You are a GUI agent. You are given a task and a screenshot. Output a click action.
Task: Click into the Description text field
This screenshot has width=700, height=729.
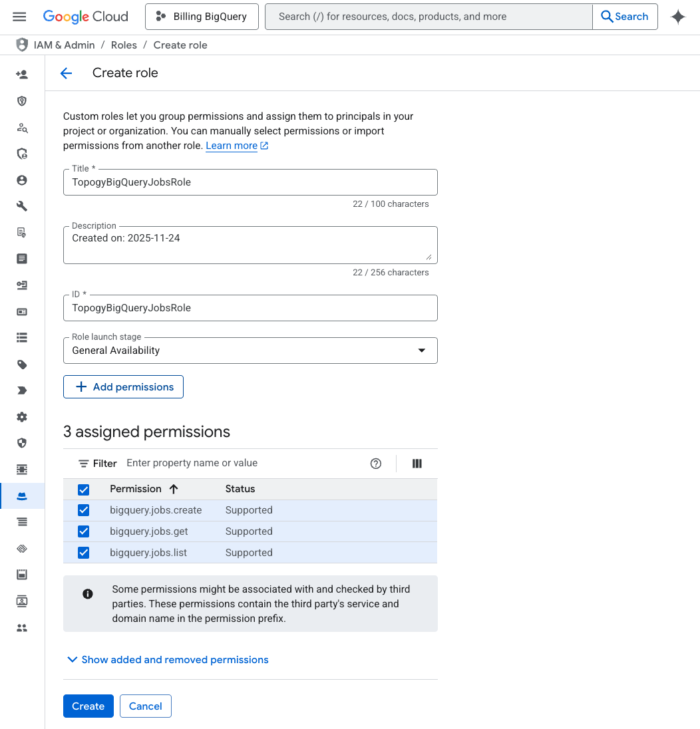click(x=250, y=245)
